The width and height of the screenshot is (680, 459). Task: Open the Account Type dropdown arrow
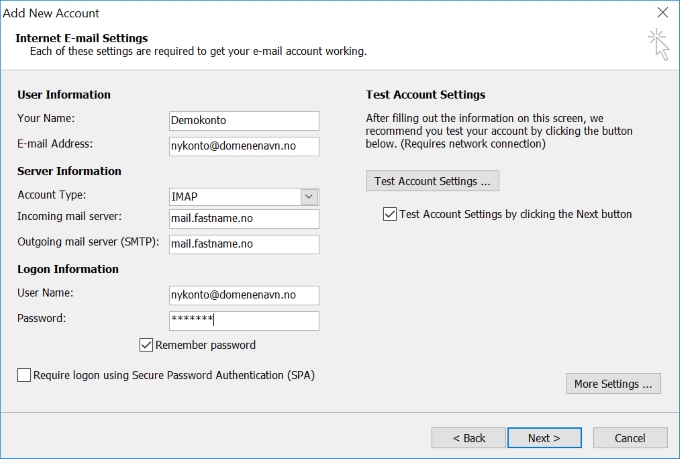309,197
